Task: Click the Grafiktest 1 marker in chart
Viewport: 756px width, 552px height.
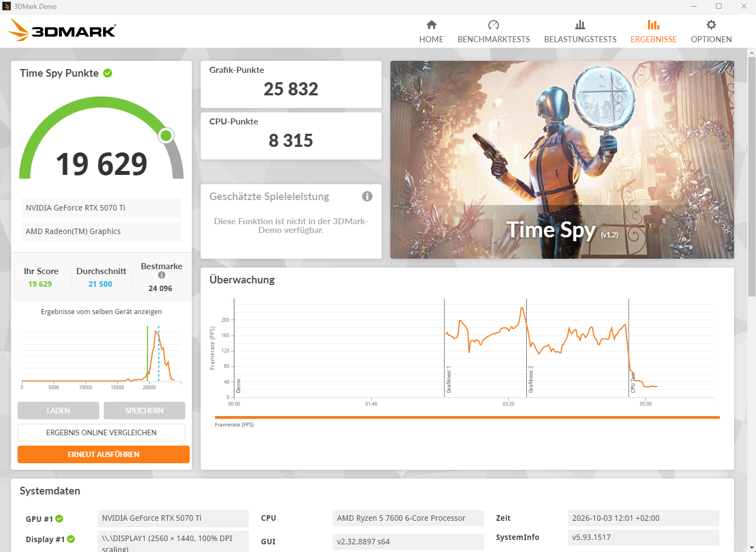Action: coord(448,380)
